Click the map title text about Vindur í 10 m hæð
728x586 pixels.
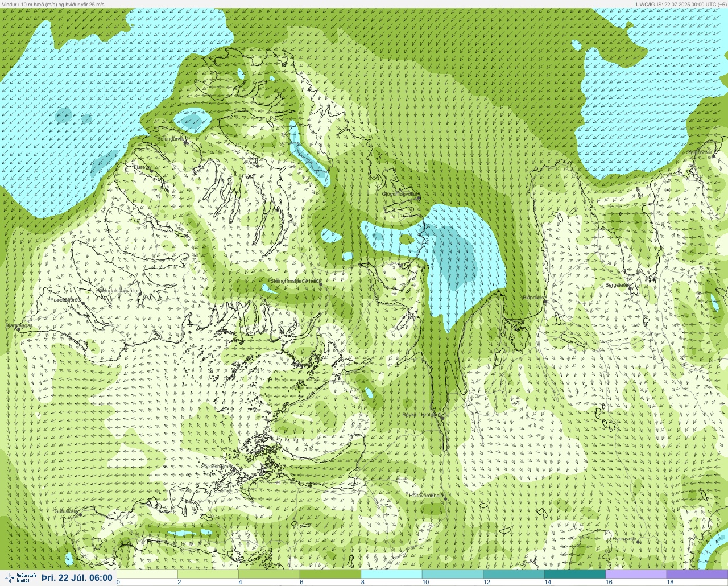click(53, 4)
